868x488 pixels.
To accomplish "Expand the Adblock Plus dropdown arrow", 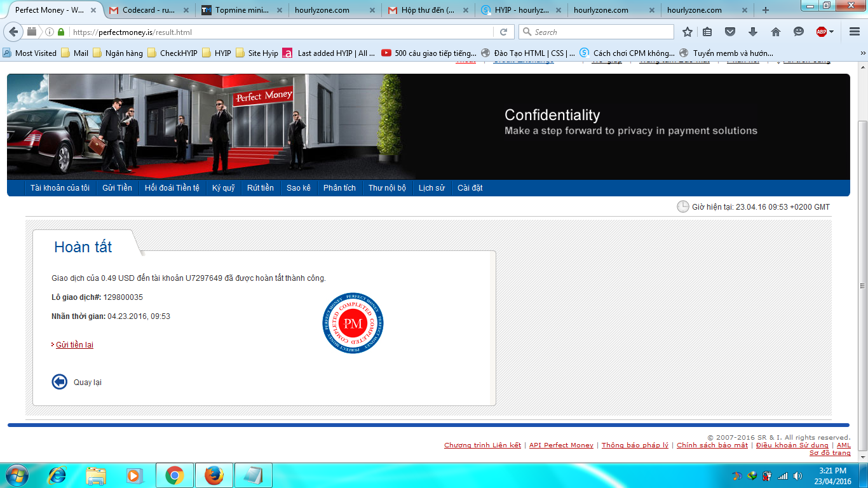I will pos(831,32).
